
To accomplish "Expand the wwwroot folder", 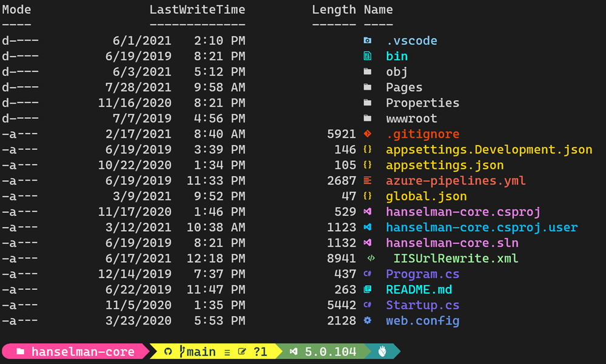I will coord(410,118).
